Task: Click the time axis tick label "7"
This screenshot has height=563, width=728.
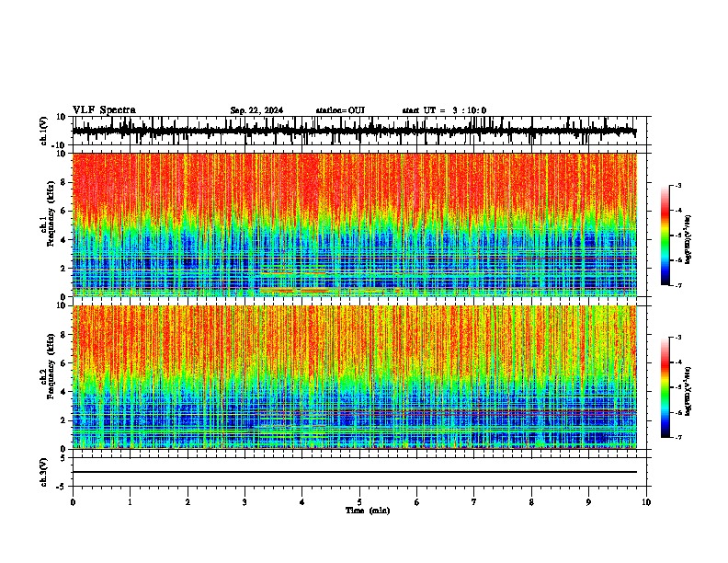Action: coord(474,502)
